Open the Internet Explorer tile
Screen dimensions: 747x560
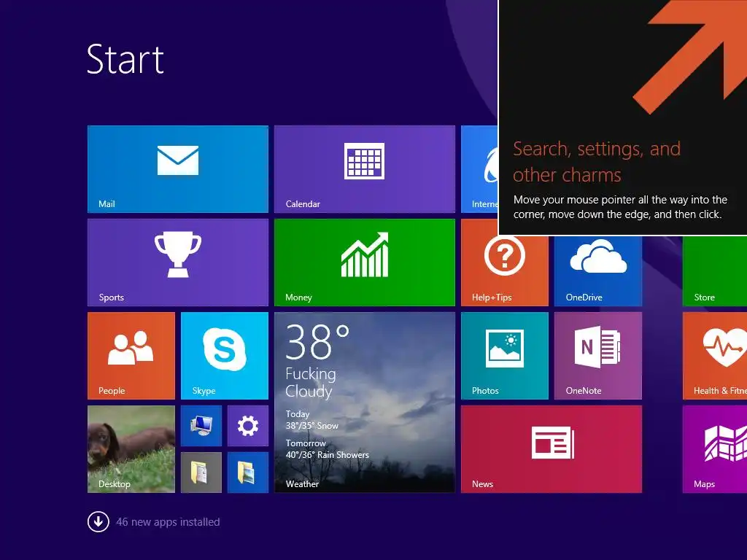[479, 169]
